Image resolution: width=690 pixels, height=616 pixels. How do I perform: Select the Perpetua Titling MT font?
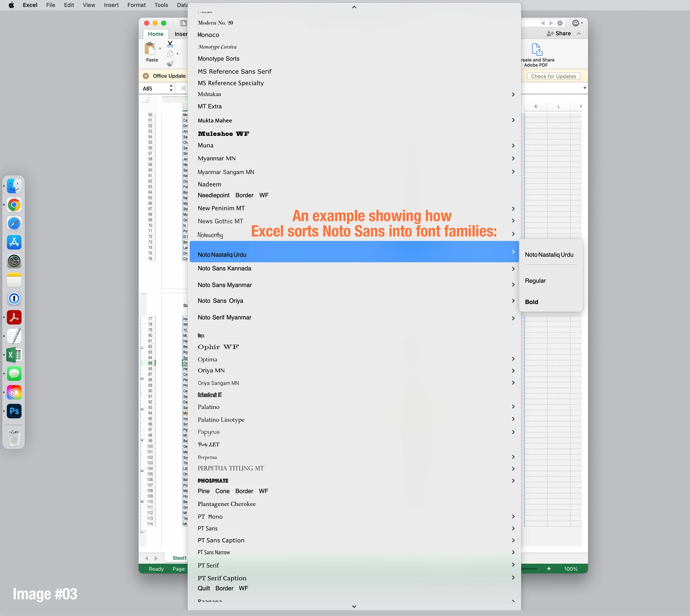point(354,468)
